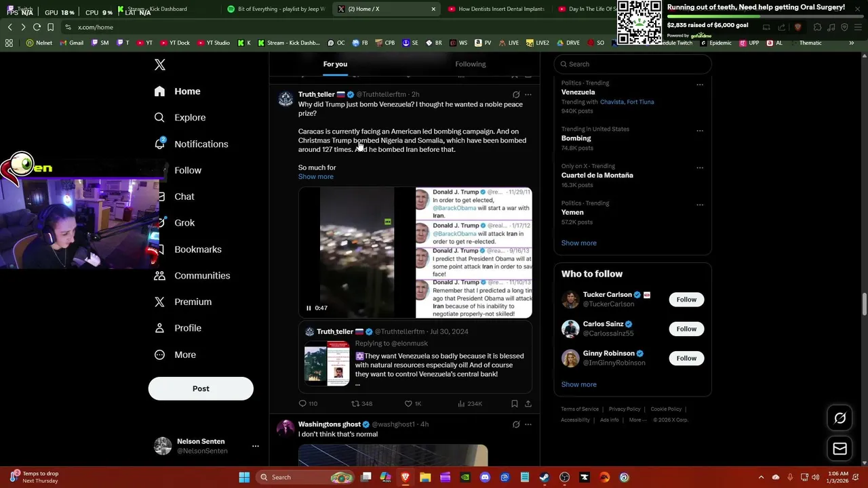
Task: Click the Post button
Action: pos(201,388)
